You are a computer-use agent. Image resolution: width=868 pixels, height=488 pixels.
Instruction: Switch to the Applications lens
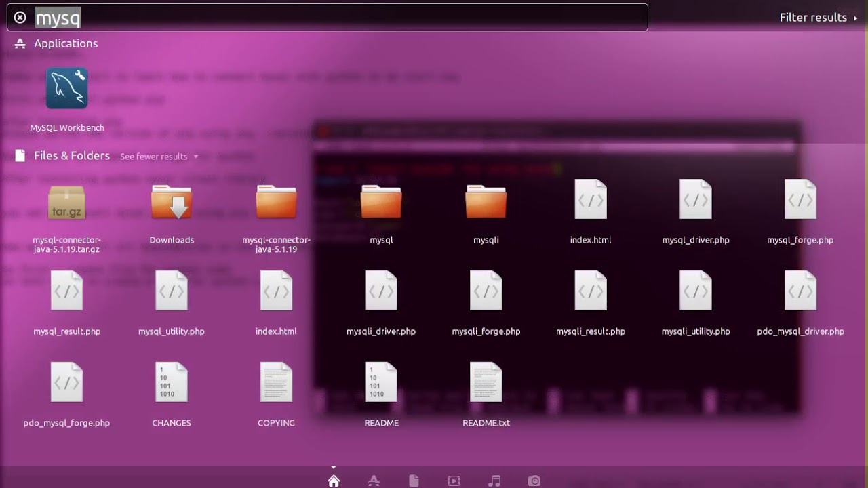[374, 481]
